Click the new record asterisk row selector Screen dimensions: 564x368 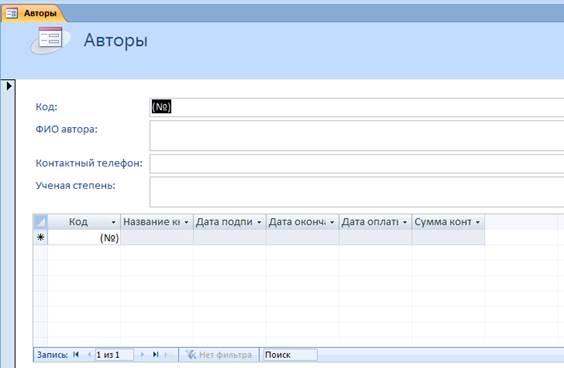pos(40,237)
